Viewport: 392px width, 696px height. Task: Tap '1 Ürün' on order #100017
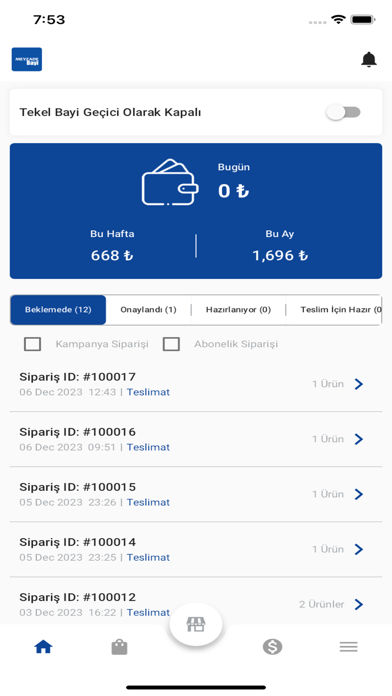coord(328,384)
